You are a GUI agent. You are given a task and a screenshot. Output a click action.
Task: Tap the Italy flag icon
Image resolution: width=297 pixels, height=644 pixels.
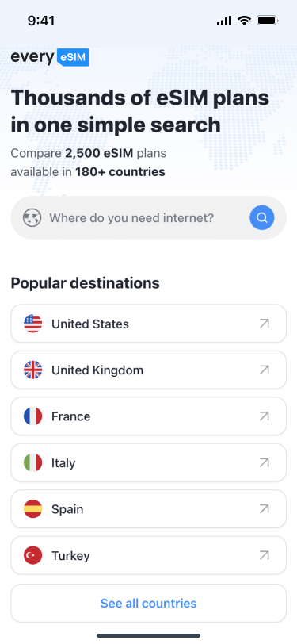pyautogui.click(x=32, y=463)
